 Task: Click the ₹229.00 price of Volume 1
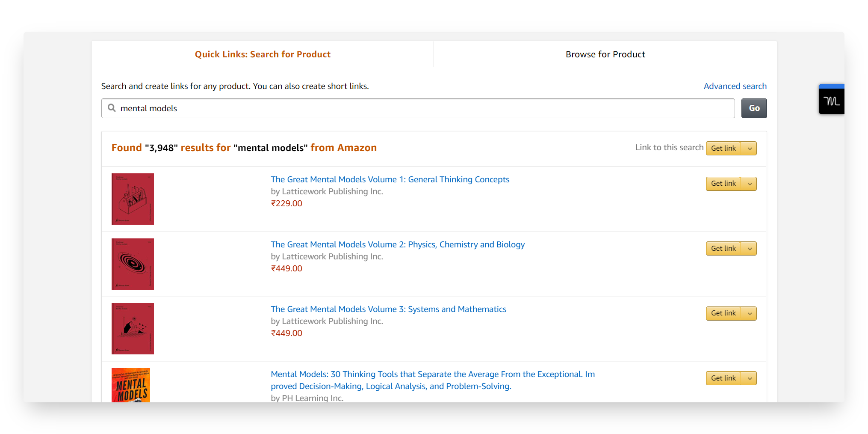click(286, 203)
